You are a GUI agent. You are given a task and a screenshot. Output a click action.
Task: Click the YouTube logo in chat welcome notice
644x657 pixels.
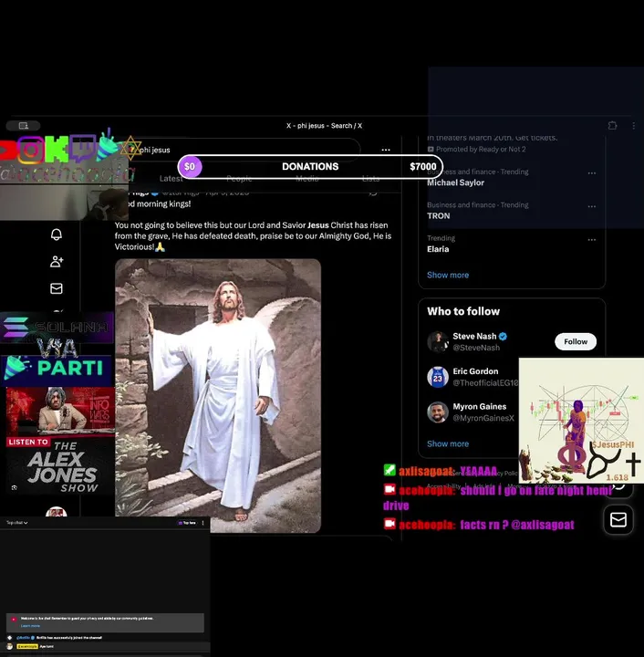(x=14, y=620)
